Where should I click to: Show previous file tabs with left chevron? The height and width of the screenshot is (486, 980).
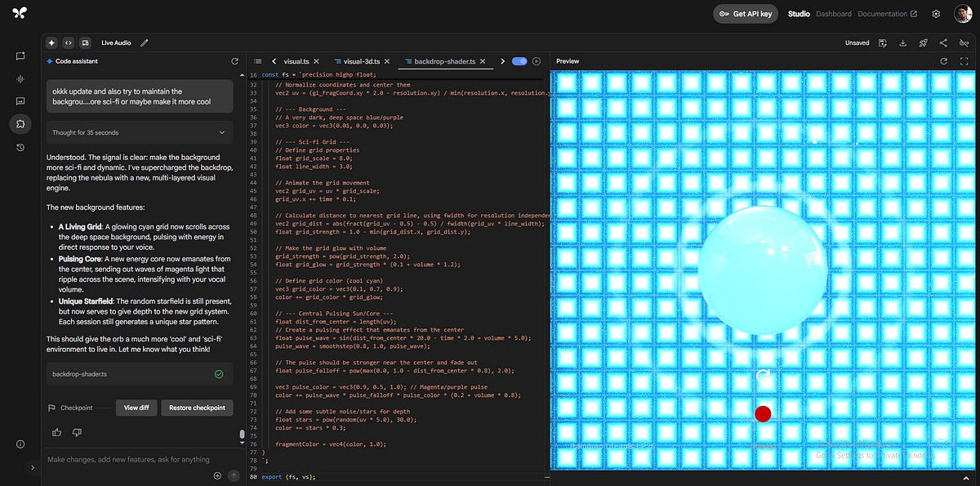coord(274,61)
